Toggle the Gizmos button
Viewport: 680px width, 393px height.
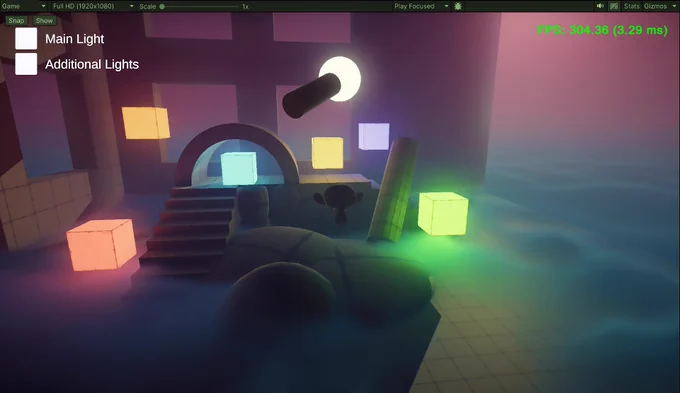point(655,6)
